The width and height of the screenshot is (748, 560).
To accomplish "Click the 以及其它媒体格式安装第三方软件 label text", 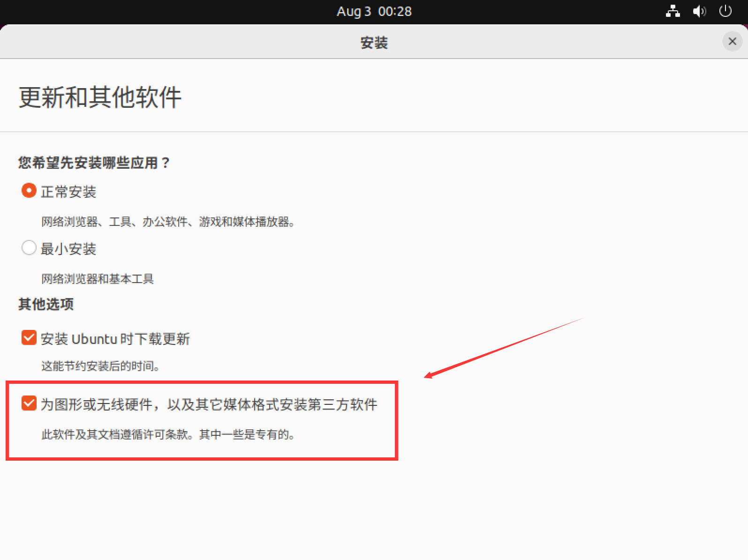I will (x=272, y=404).
